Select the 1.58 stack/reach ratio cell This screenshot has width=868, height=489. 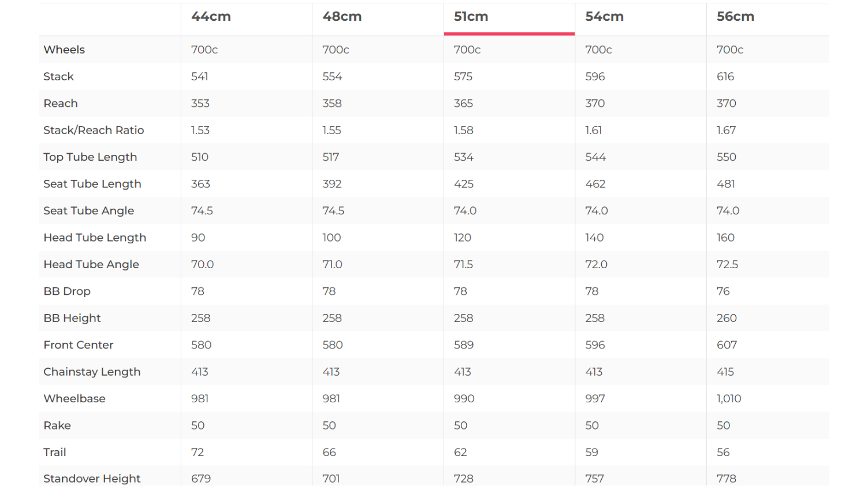463,130
